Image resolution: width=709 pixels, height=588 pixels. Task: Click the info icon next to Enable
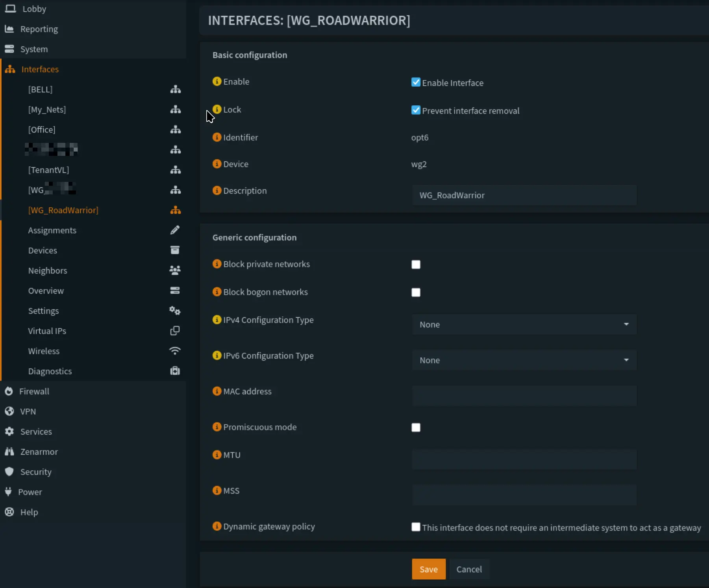pyautogui.click(x=217, y=81)
